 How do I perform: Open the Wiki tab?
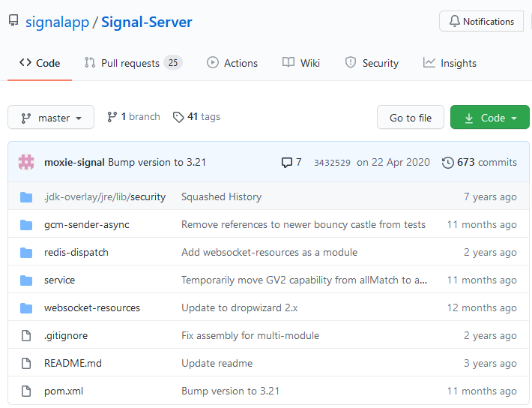(301, 63)
